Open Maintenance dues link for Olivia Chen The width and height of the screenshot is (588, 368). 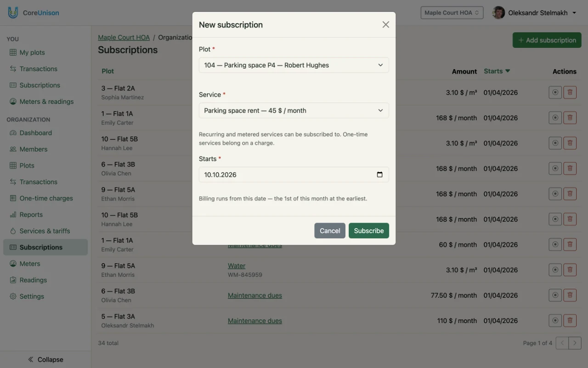(x=255, y=295)
